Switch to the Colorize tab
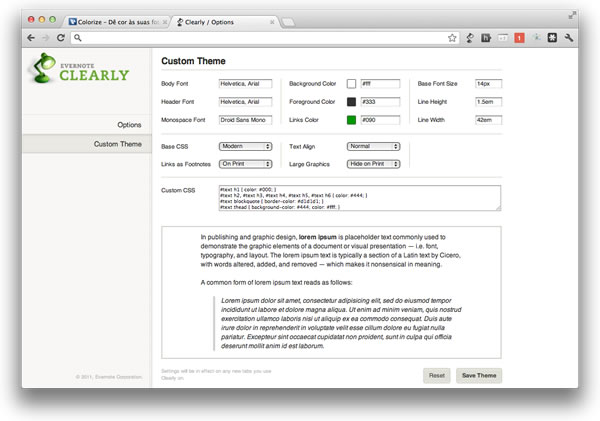The image size is (600, 421). (x=115, y=22)
